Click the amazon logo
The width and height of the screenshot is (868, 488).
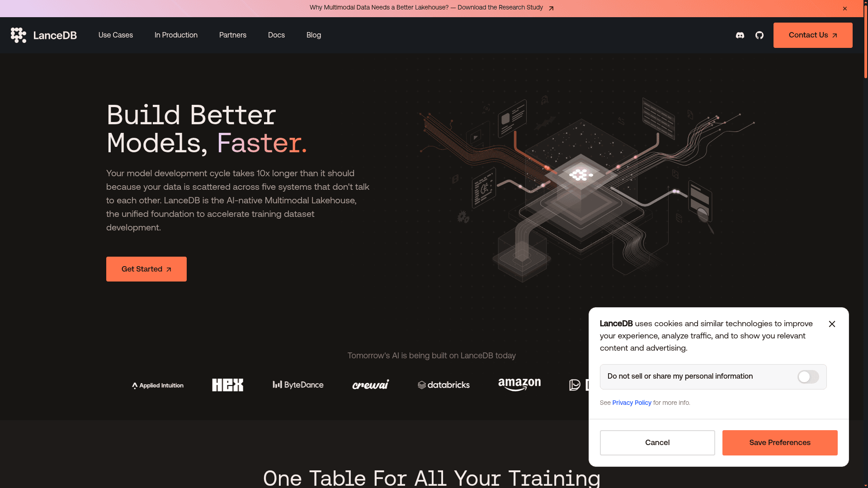pyautogui.click(x=519, y=385)
